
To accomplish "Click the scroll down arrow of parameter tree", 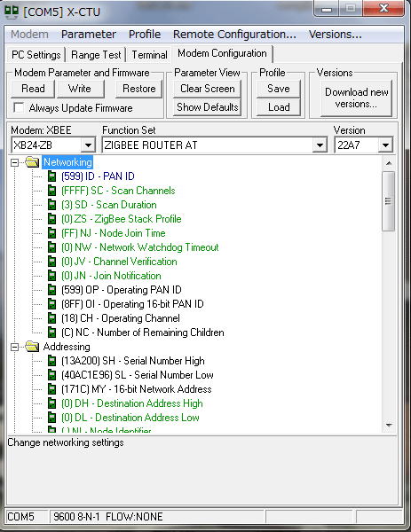I will [x=389, y=425].
